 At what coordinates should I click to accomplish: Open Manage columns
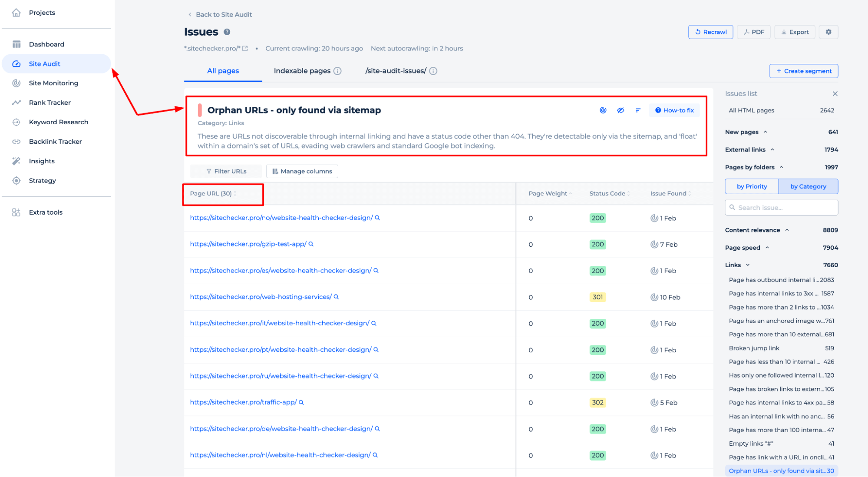302,172
